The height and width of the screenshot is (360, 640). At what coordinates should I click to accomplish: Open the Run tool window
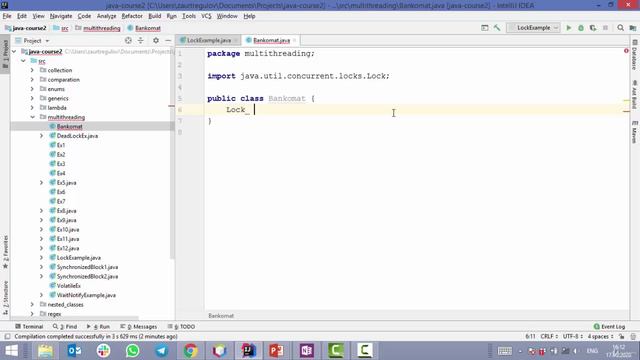point(98,327)
